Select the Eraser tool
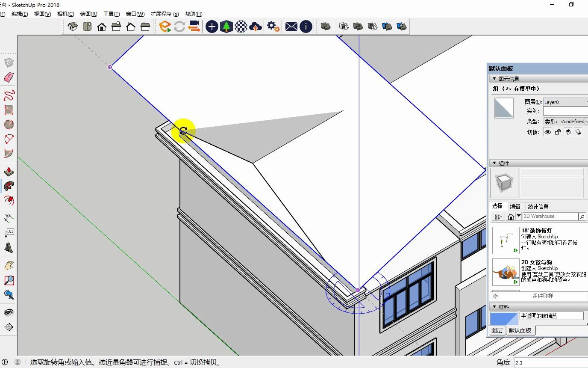The image size is (588, 368). tap(9, 77)
